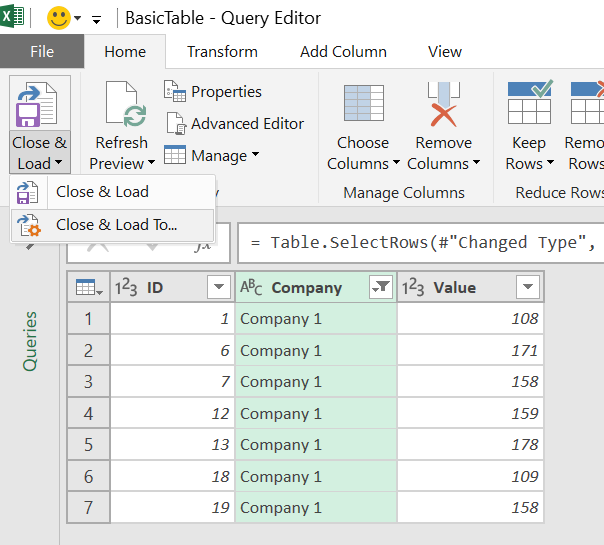604x545 pixels.
Task: Open the File tab
Action: coord(42,51)
